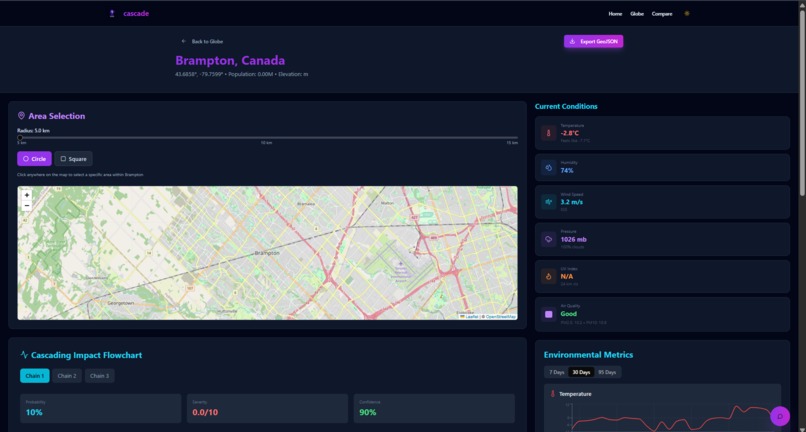Viewport: 806px width, 432px height.
Task: Select the Square area shape
Action: (74, 159)
